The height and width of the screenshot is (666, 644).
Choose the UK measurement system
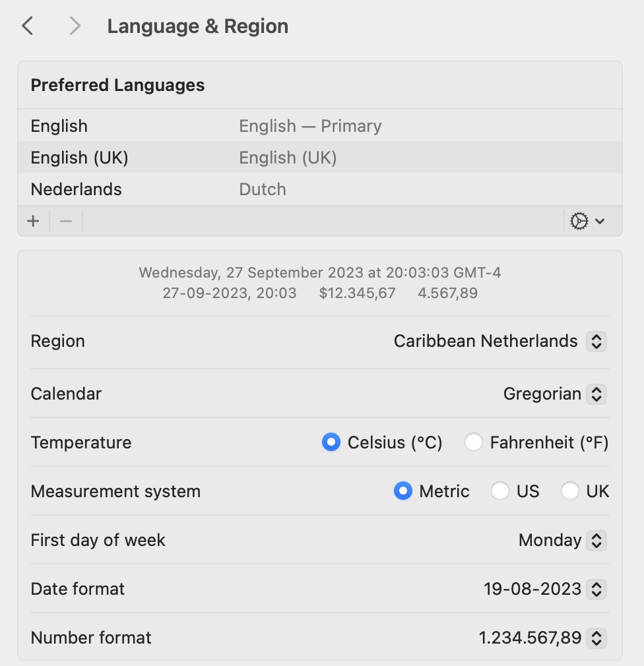tap(569, 491)
